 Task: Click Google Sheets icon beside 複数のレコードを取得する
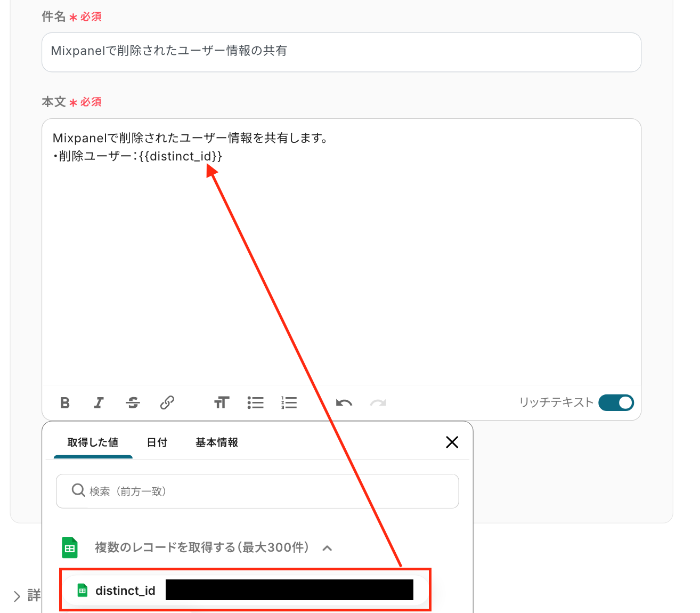click(70, 547)
